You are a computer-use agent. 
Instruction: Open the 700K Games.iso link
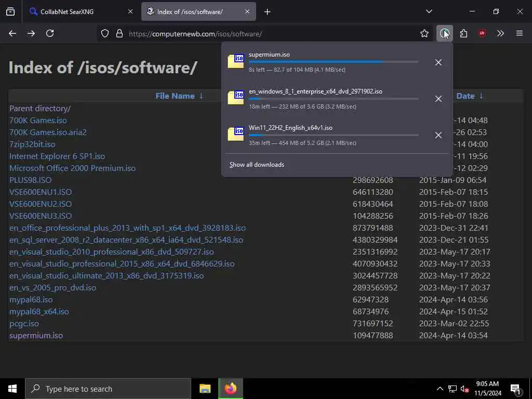coord(38,121)
